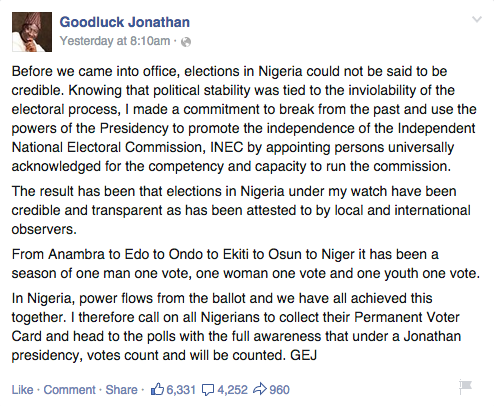494x406 pixels.
Task: Click the 'GEJ' signature at post end
Action: tap(303, 355)
